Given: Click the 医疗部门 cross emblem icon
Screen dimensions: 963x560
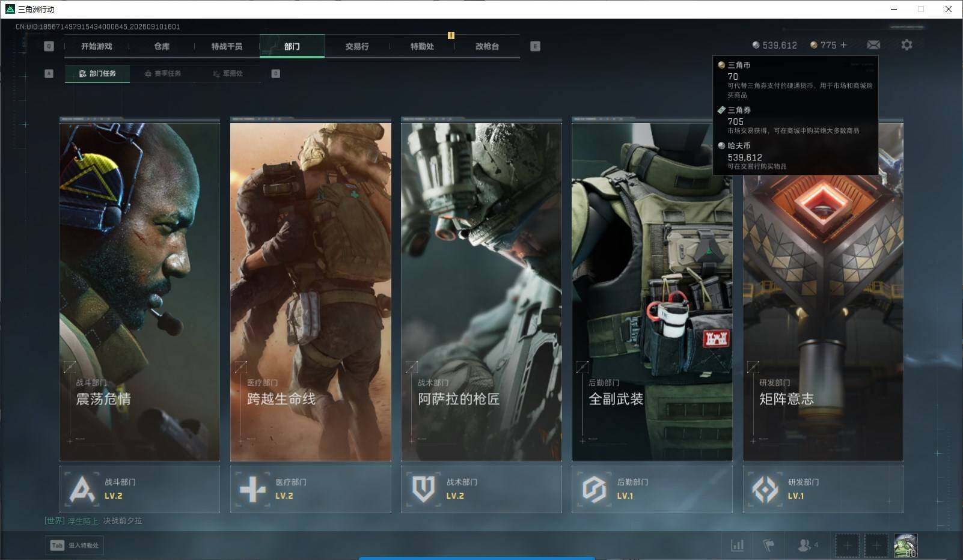Looking at the screenshot, I should pos(252,489).
